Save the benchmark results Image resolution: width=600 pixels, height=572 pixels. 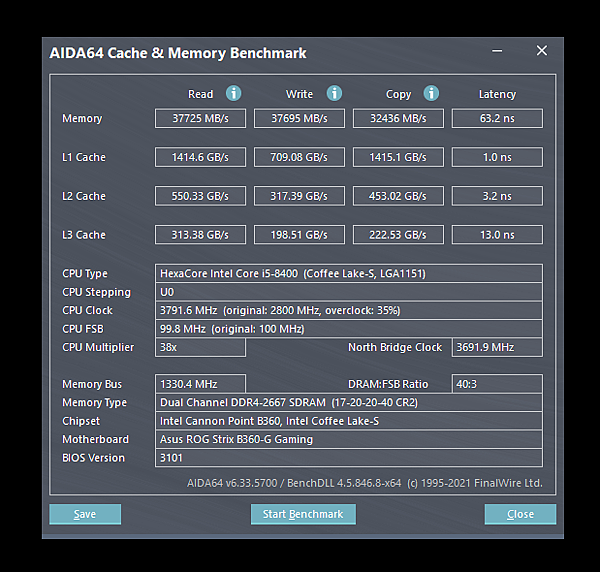pyautogui.click(x=85, y=514)
